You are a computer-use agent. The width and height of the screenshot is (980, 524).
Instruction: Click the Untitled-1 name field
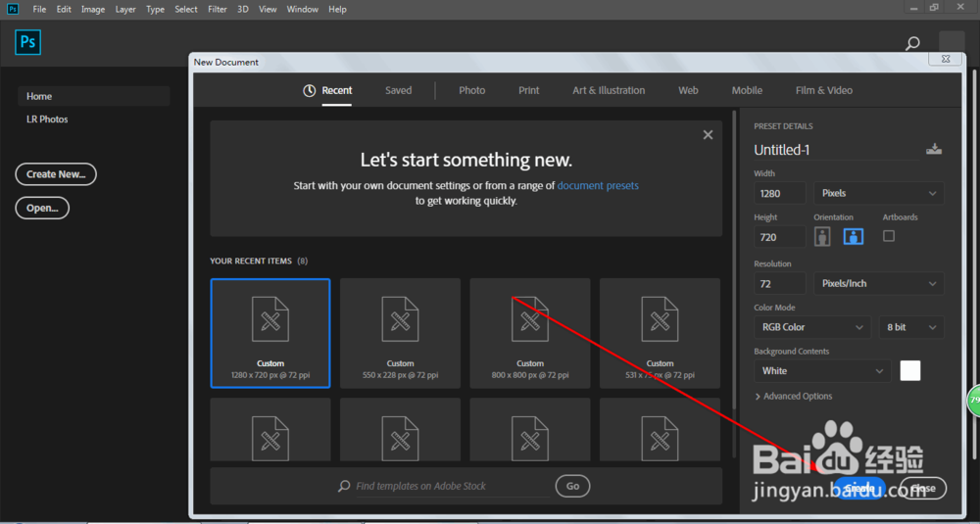(x=836, y=150)
